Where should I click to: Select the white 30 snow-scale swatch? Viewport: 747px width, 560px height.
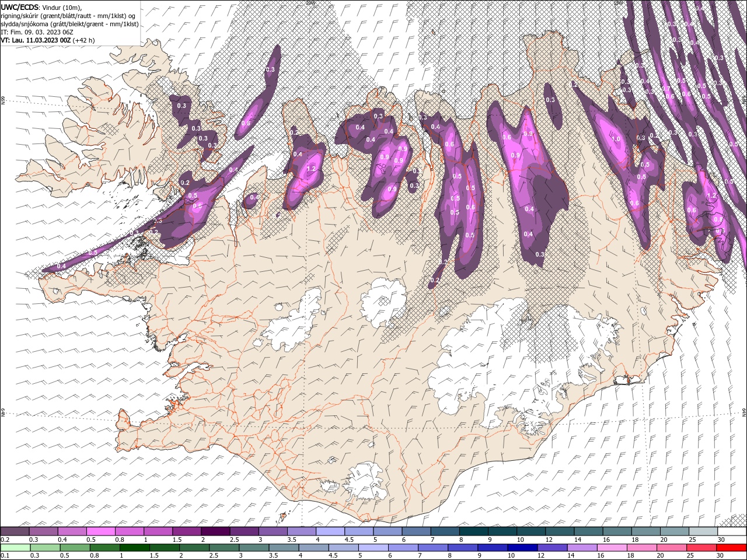coord(732,531)
